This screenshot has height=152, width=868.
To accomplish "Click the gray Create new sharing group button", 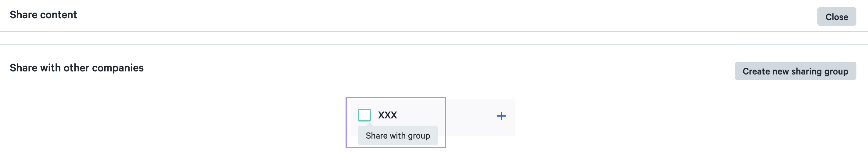I will coord(795,71).
